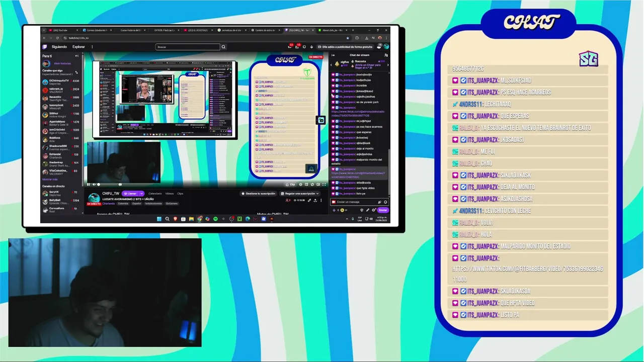Open the three-dot menu next to Explorar
This screenshot has width=644, height=362.
(92, 47)
